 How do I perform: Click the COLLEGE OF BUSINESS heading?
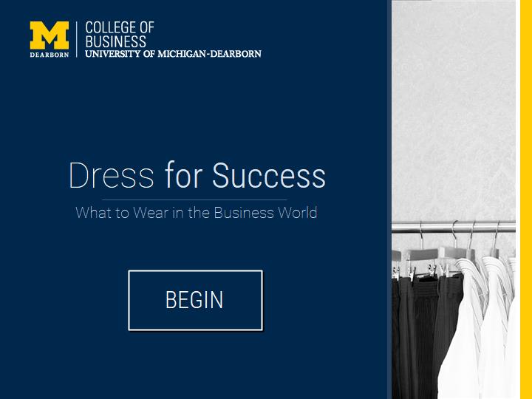click(x=120, y=34)
